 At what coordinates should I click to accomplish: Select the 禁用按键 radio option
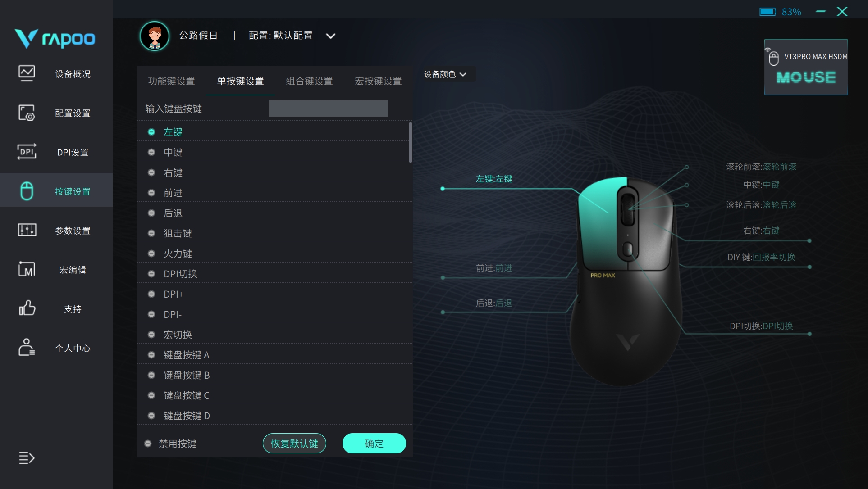pyautogui.click(x=148, y=444)
